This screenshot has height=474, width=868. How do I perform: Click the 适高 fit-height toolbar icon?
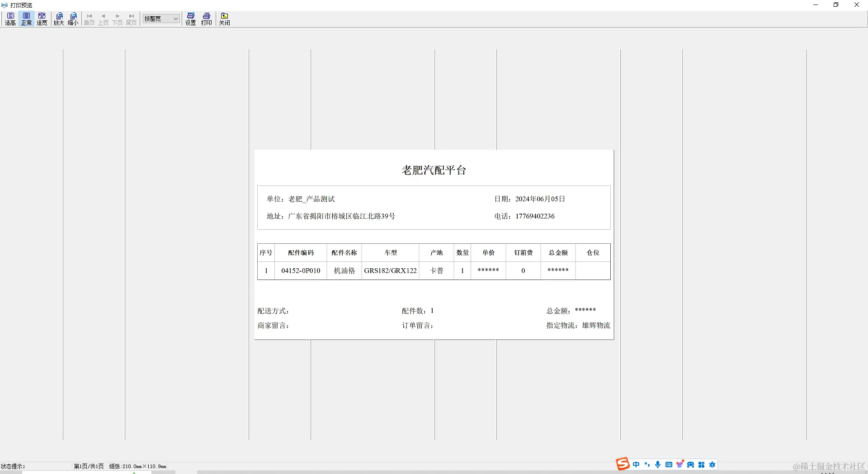click(x=10, y=19)
